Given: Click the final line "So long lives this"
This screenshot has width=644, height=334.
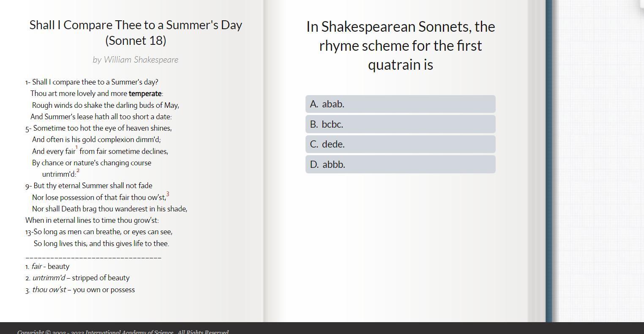Looking at the screenshot, I should [x=101, y=244].
